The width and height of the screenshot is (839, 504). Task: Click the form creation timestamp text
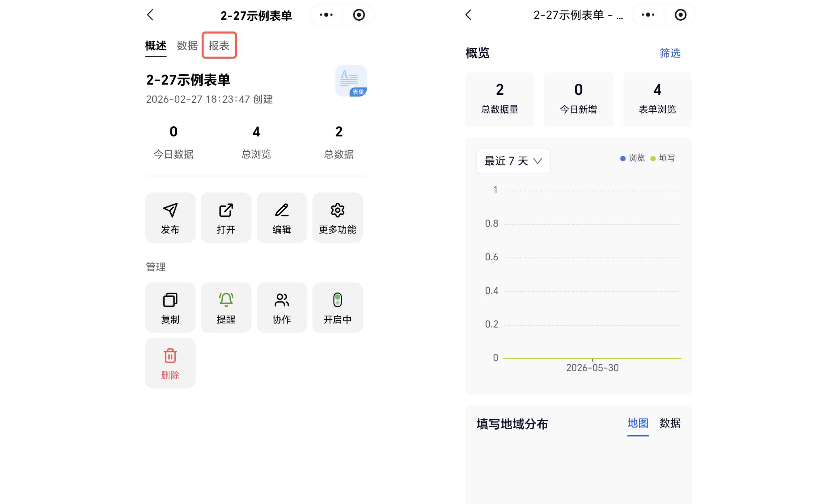[209, 99]
